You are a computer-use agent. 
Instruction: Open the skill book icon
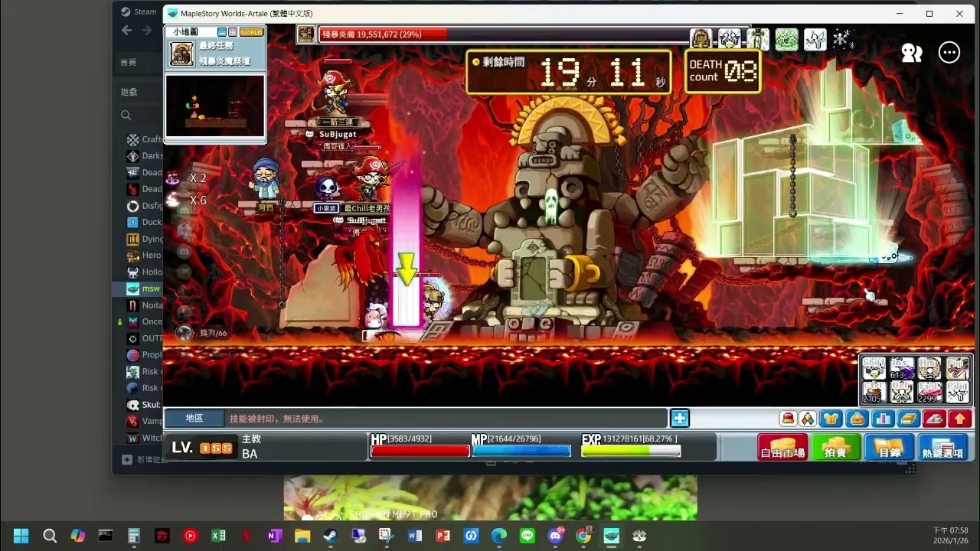tap(908, 419)
